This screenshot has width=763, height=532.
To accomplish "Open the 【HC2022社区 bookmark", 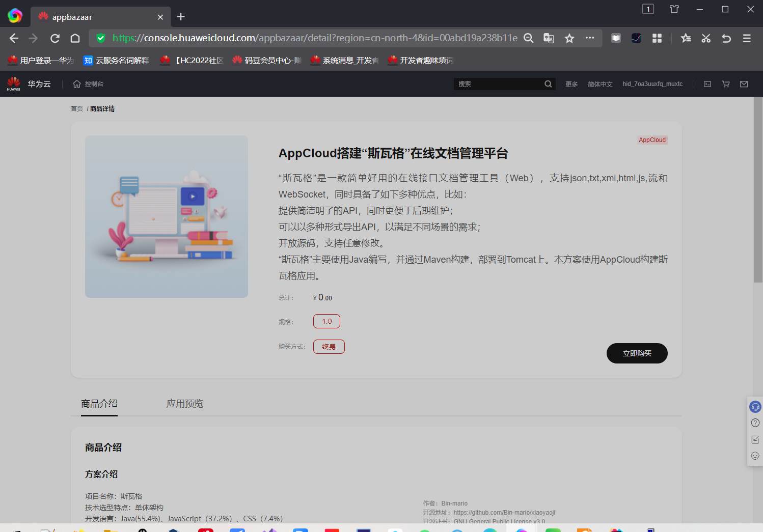I will pos(192,61).
